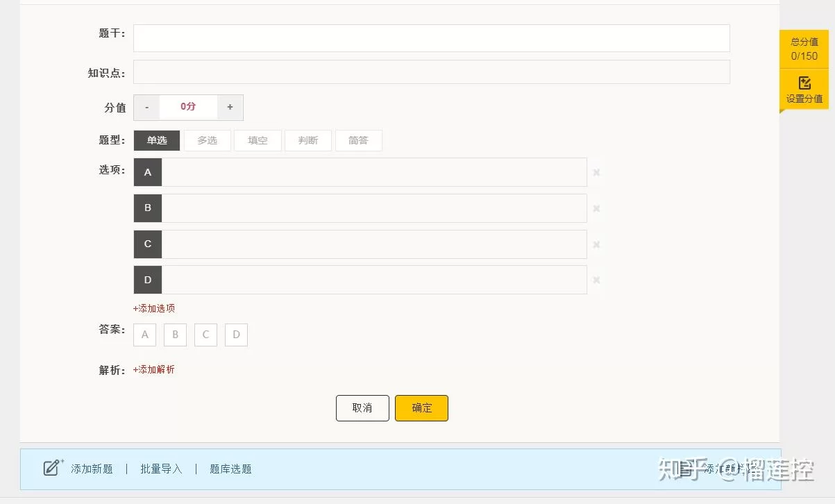835x504 pixels.
Task: Click the 添加选项 link
Action: tap(154, 308)
